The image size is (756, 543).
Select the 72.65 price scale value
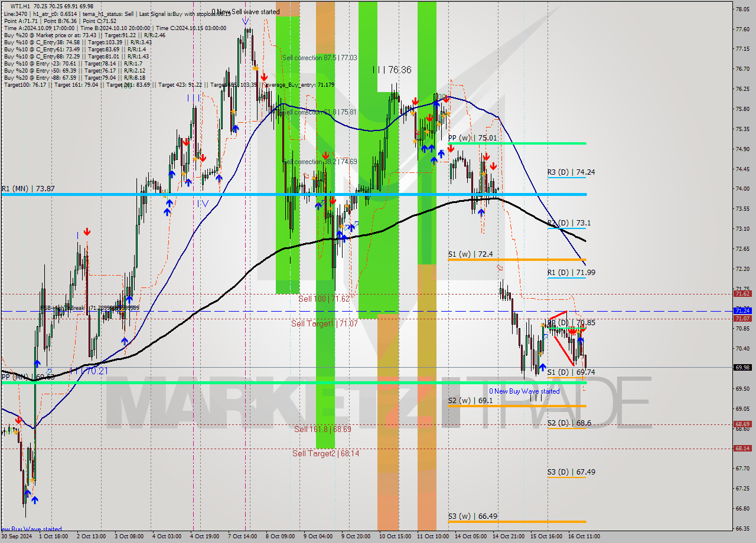pyautogui.click(x=742, y=249)
